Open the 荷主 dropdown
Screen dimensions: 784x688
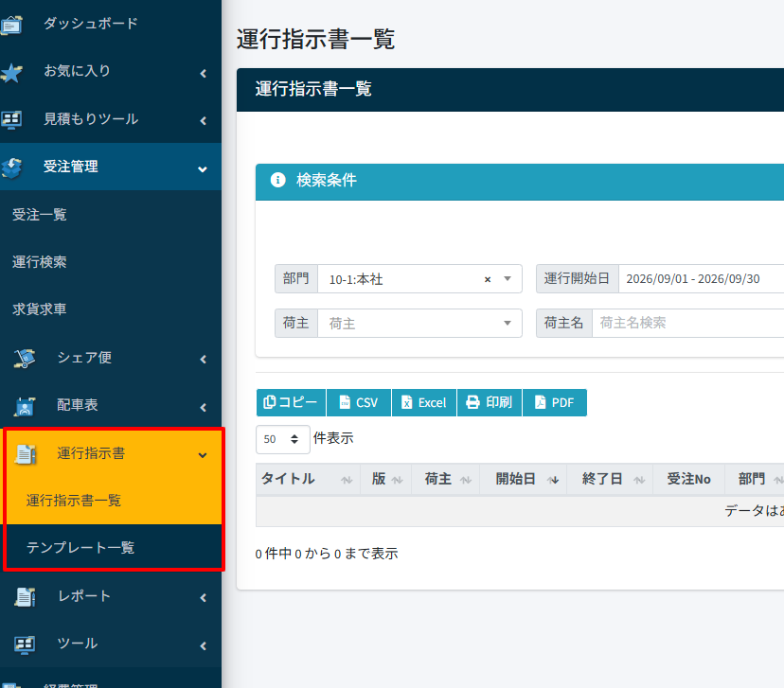click(x=419, y=324)
